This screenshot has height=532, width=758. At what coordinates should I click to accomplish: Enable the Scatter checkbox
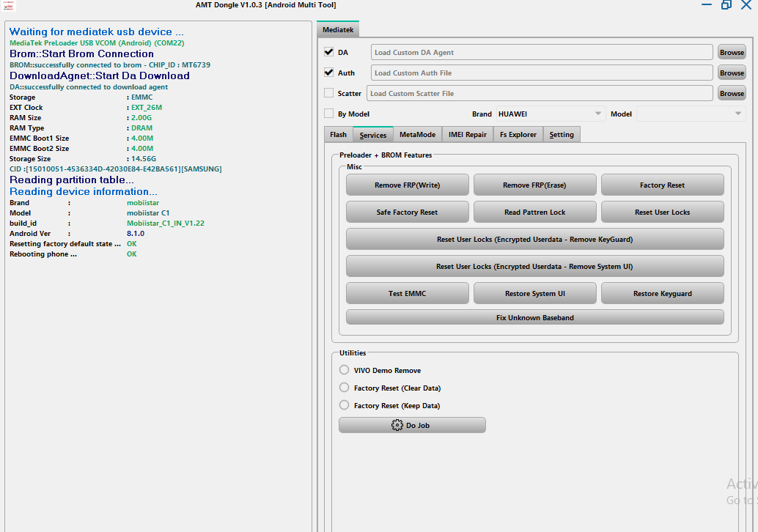tap(328, 93)
